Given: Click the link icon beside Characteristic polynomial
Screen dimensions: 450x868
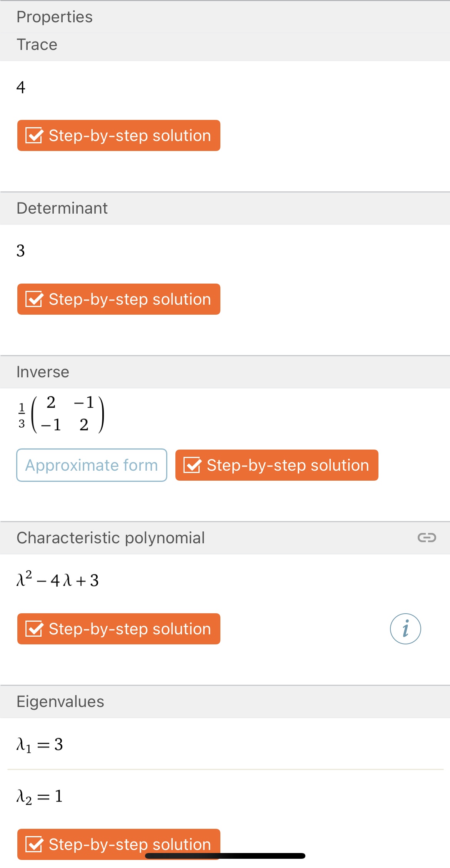Looking at the screenshot, I should pyautogui.click(x=427, y=538).
